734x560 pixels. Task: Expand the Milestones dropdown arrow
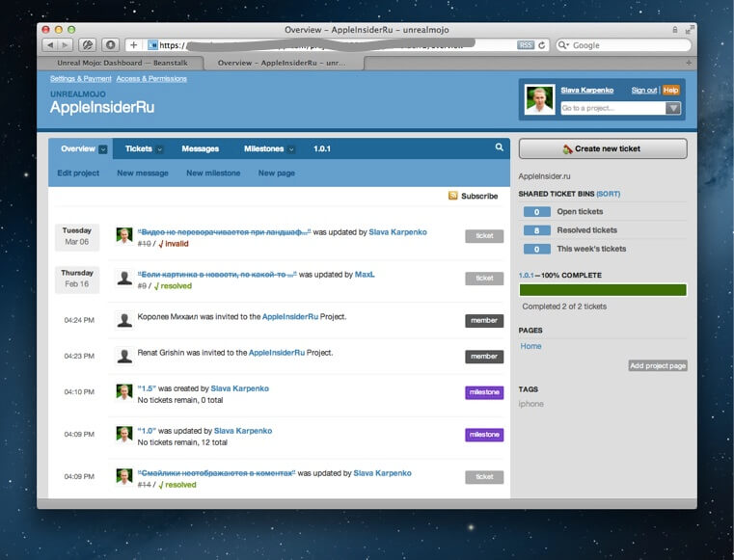[291, 149]
